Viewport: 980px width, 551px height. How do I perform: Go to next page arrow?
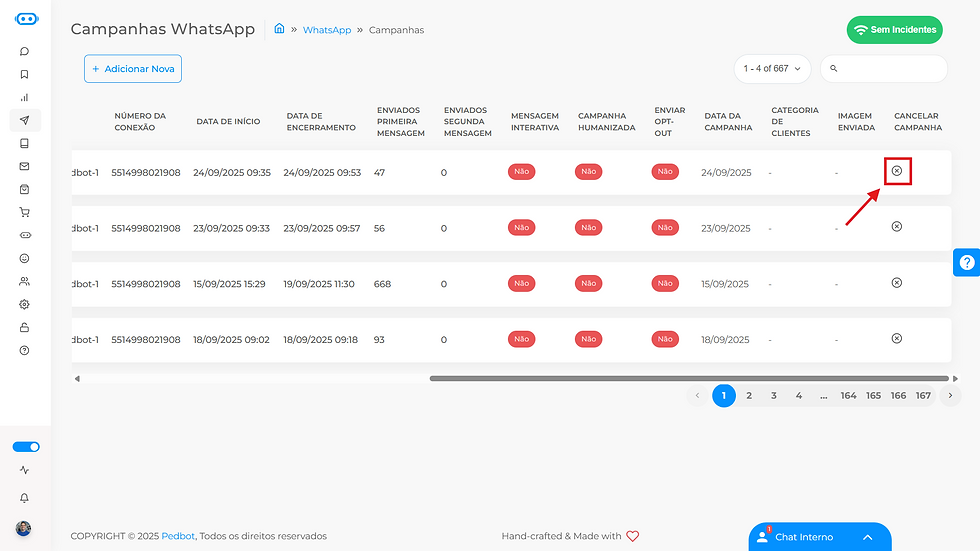point(950,395)
